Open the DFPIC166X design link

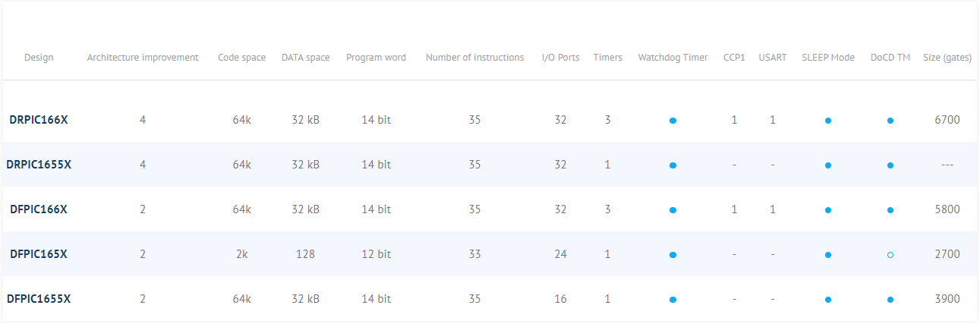39,209
